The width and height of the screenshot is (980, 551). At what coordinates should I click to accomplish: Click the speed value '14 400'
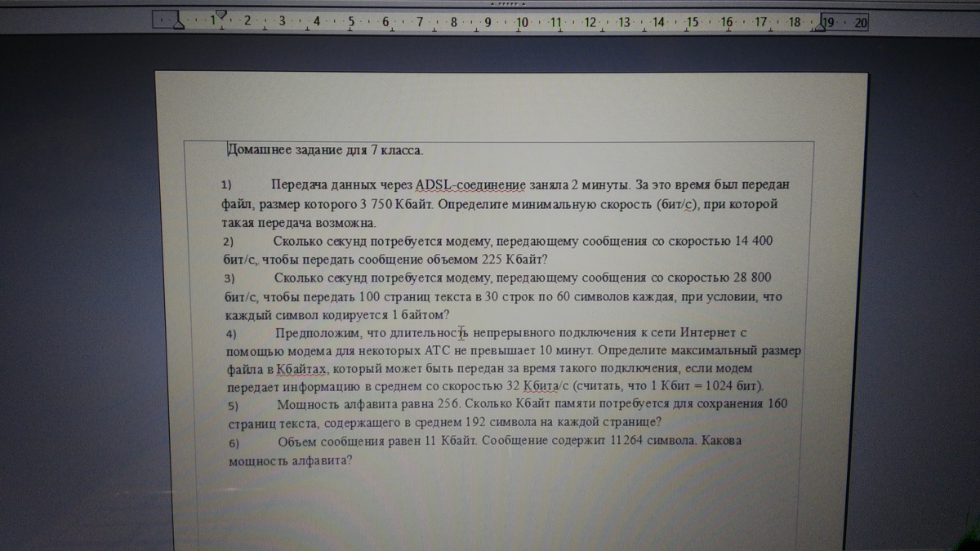pyautogui.click(x=755, y=242)
